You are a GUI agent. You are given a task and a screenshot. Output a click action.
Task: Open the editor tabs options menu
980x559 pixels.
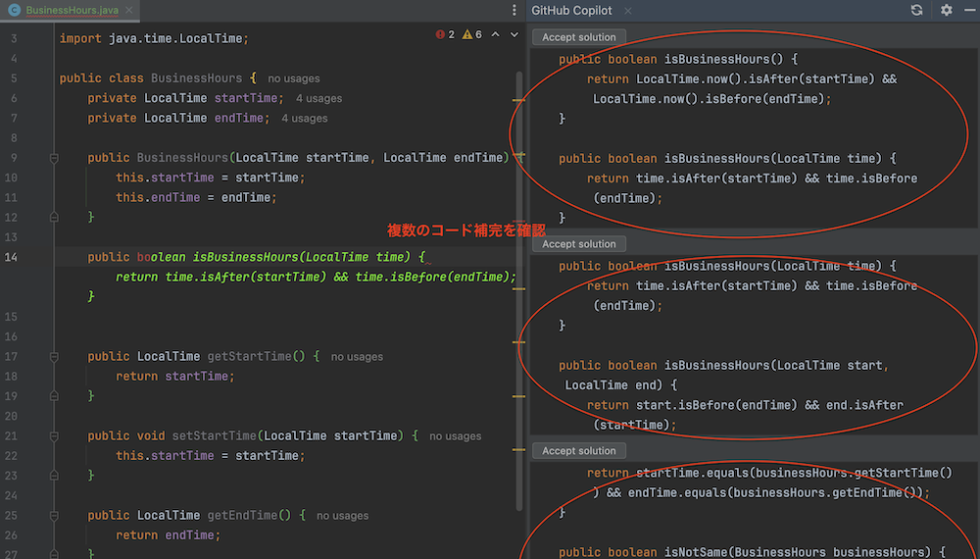[x=514, y=10]
